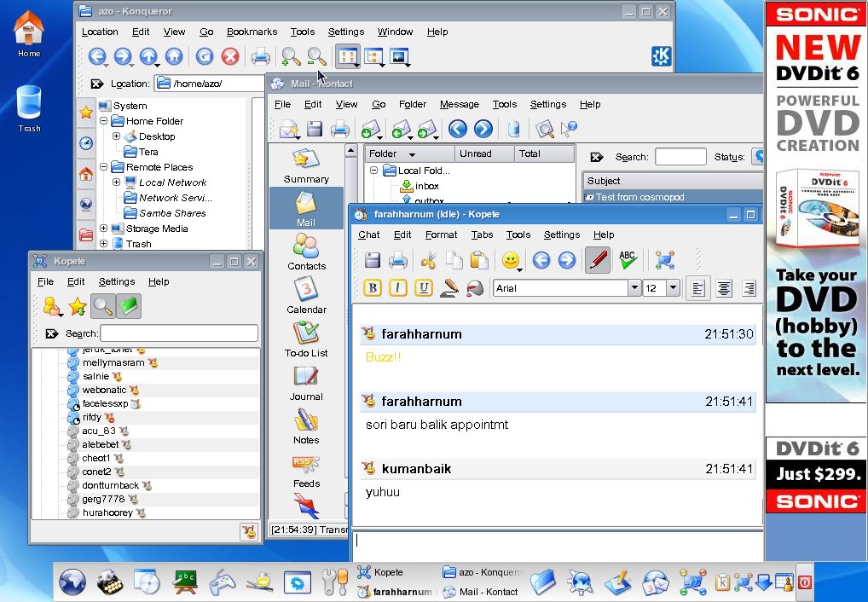Toggle icon view mode in Konqueror
Viewport: 868px width, 602px height.
348,56
